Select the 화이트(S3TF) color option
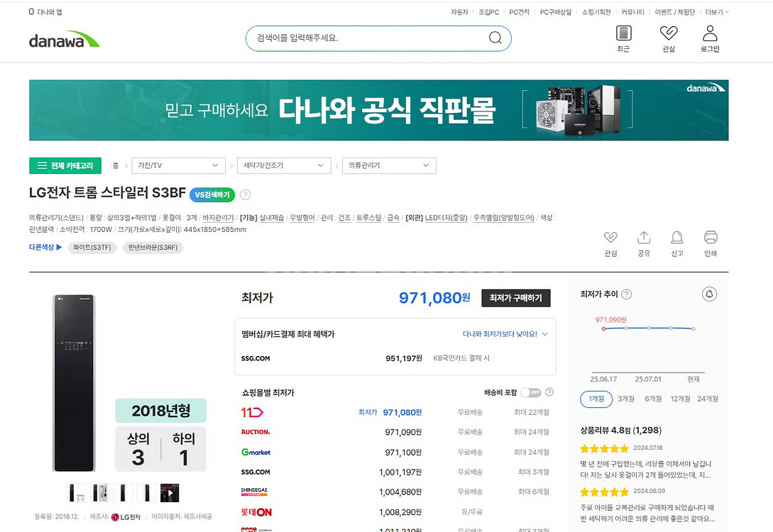 tap(92, 248)
